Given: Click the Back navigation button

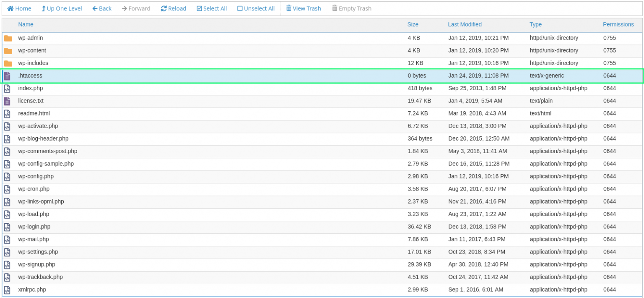Looking at the screenshot, I should point(102,8).
